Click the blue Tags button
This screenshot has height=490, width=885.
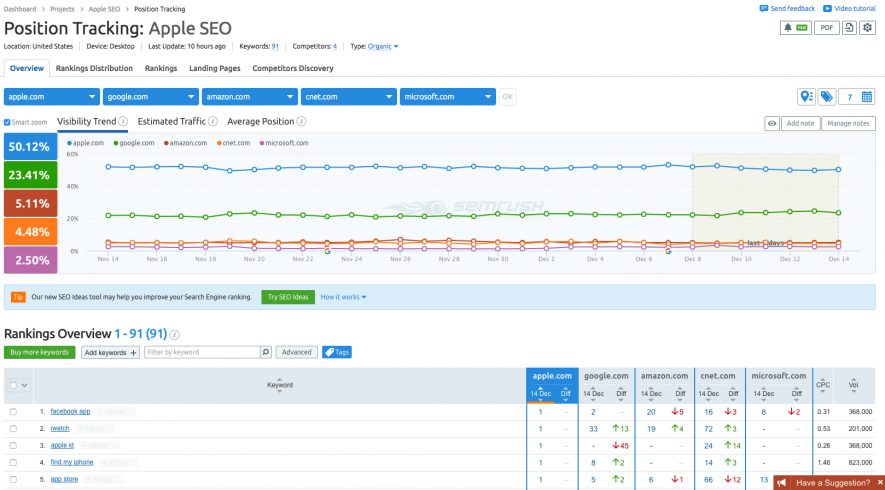point(337,352)
